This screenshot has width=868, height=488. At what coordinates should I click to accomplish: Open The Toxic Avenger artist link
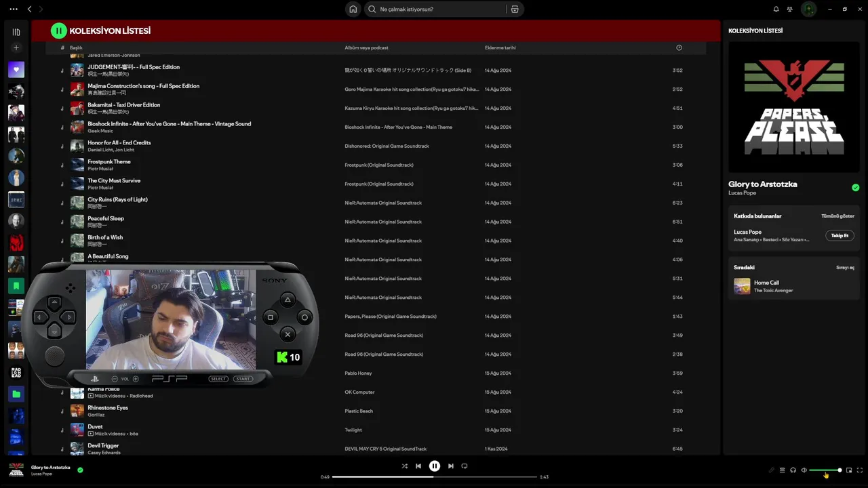[x=773, y=290]
